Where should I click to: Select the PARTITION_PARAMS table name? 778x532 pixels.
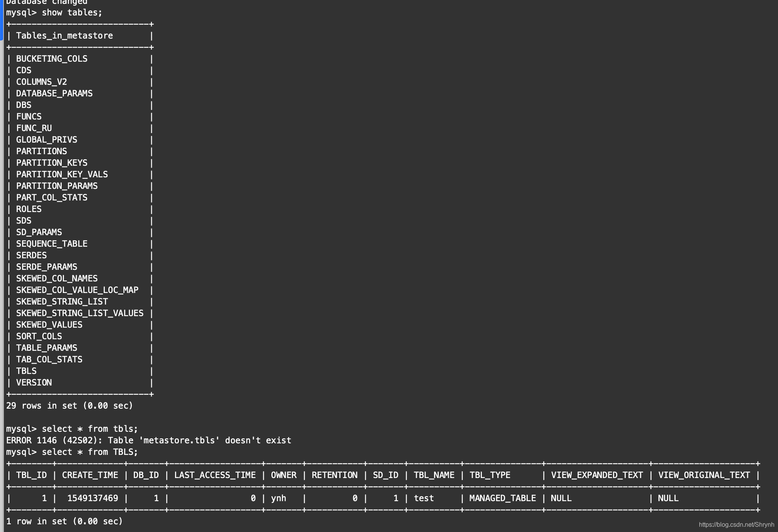click(57, 186)
